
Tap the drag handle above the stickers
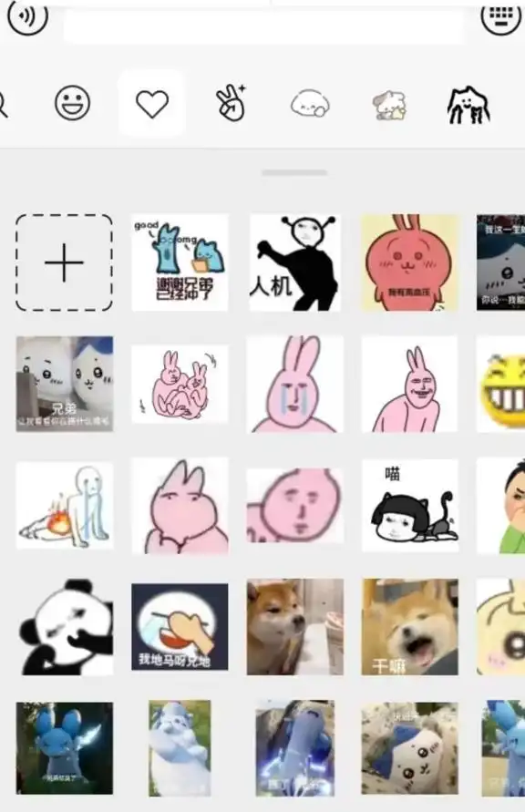(294, 172)
